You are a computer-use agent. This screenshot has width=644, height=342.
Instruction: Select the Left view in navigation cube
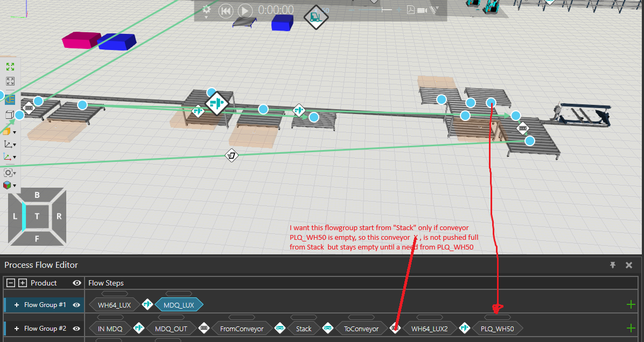pos(16,216)
